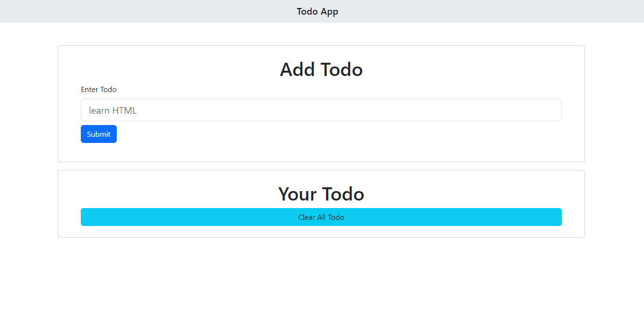Click the button below the todo input

99,134
